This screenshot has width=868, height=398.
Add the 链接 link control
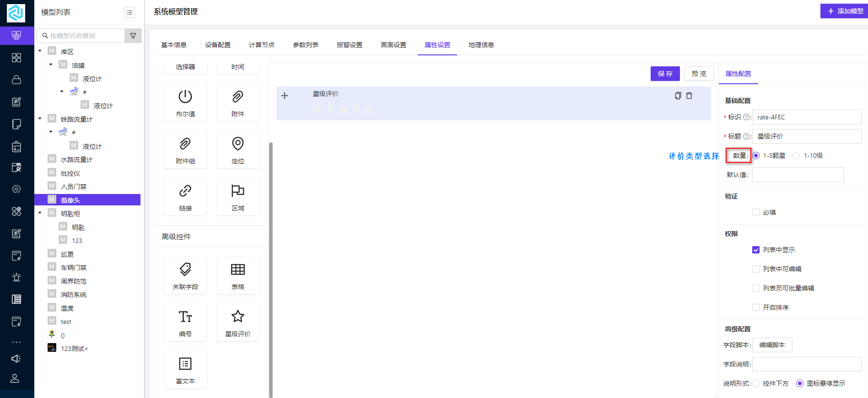[x=185, y=197]
